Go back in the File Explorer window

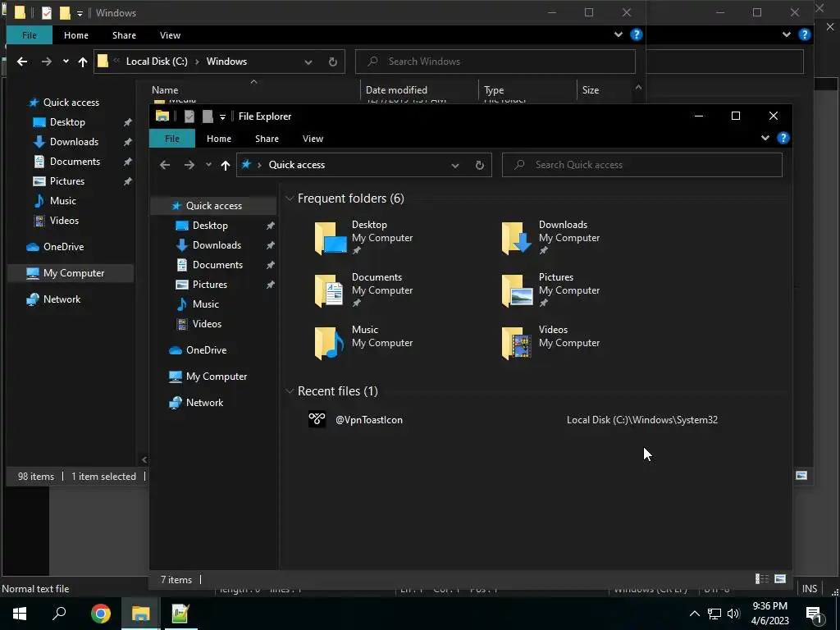(165, 165)
